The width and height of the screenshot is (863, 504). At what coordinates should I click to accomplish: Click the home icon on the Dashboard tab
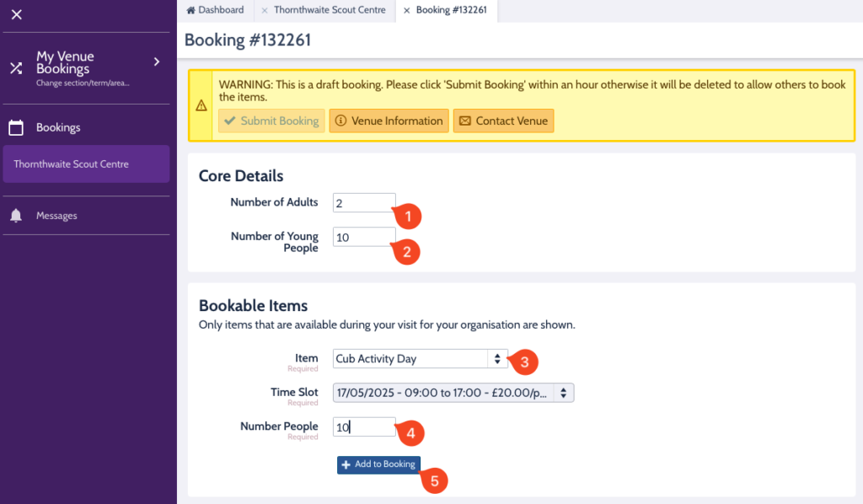click(190, 11)
